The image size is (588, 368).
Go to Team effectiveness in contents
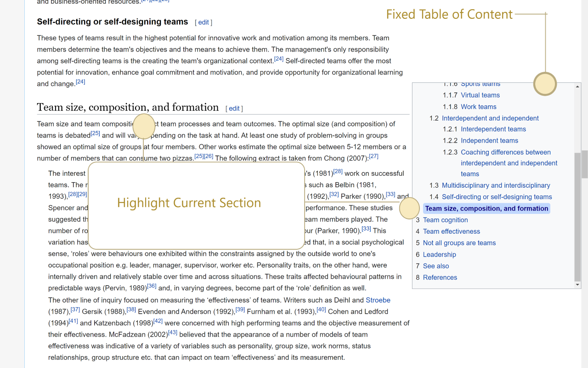coord(451,231)
